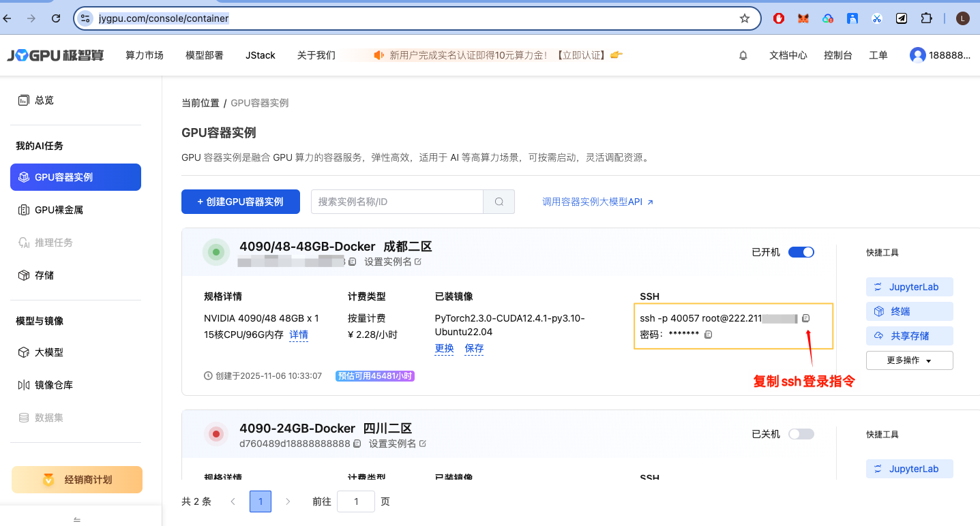
Task: Expand the 更多操作 dropdown
Action: click(x=909, y=360)
